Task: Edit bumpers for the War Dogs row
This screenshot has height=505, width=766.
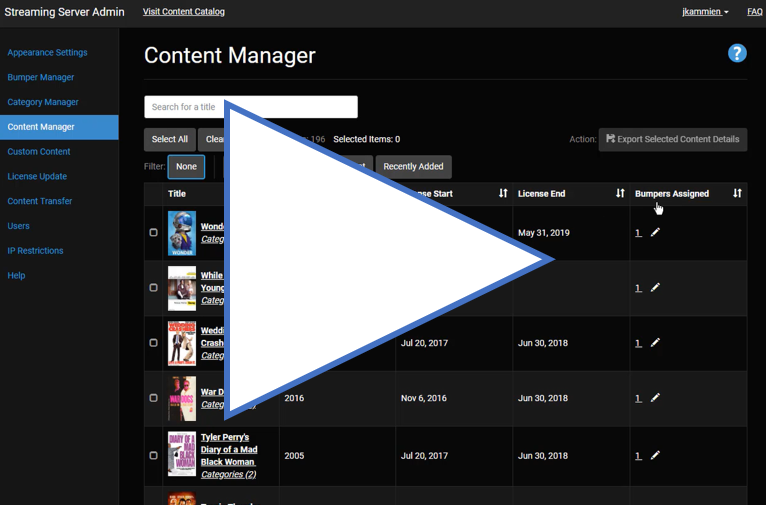Action: [655, 397]
